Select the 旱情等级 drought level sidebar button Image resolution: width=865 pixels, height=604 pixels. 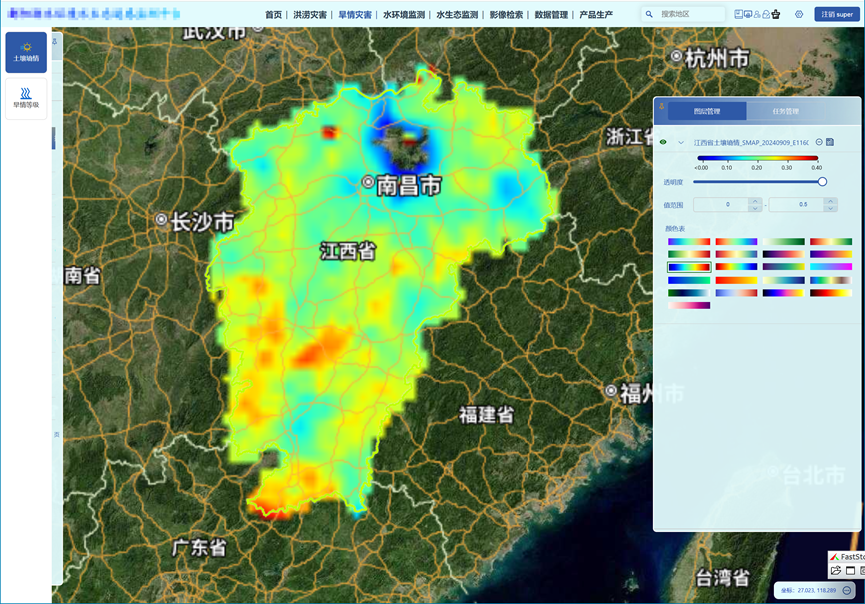pos(26,98)
